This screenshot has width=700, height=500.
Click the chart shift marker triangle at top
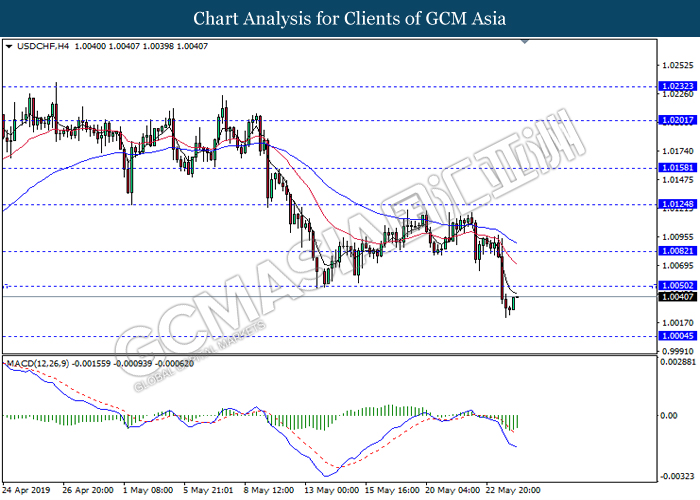[525, 42]
